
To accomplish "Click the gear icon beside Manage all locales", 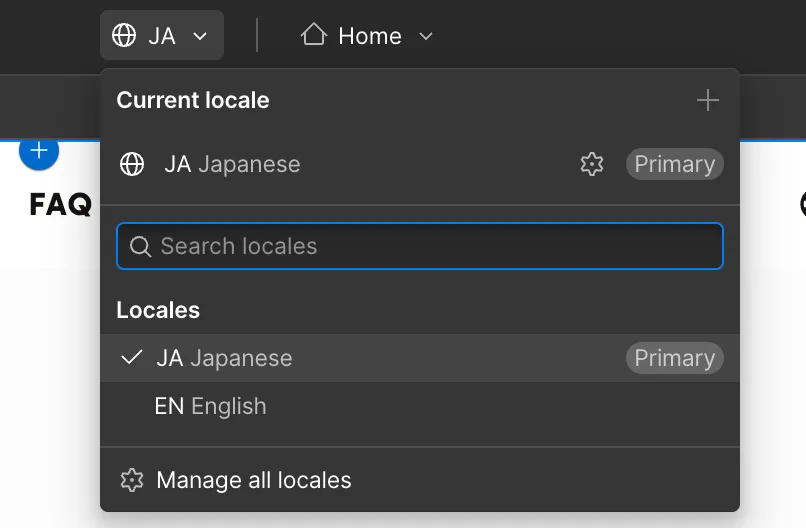I will click(x=132, y=480).
